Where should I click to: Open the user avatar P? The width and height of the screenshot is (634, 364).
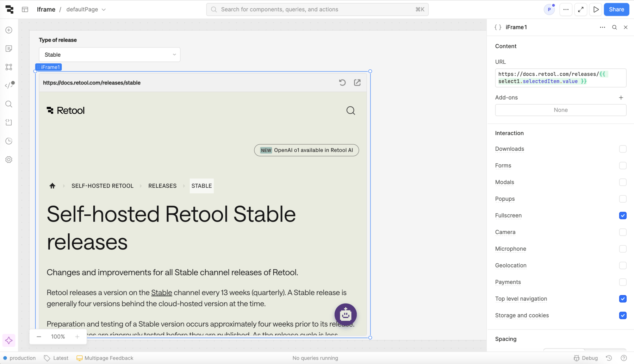click(549, 10)
